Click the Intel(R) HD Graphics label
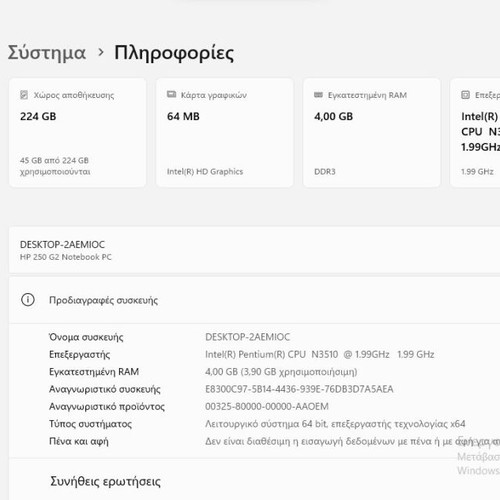This screenshot has width=500, height=500. pos(205,171)
